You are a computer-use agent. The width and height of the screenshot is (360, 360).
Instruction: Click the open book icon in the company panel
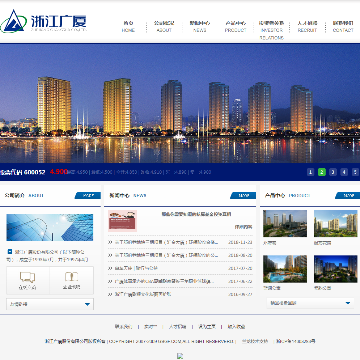(x=71, y=277)
